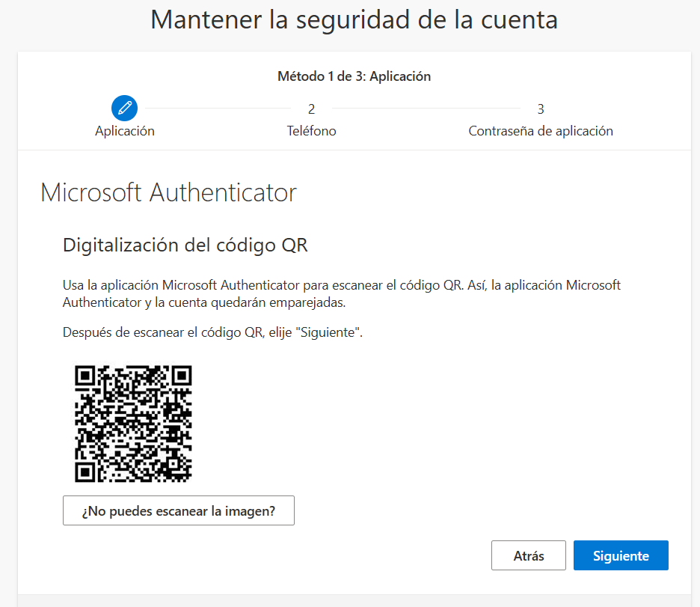Click the "Aplicación" step label
The image size is (700, 607).
[x=125, y=131]
